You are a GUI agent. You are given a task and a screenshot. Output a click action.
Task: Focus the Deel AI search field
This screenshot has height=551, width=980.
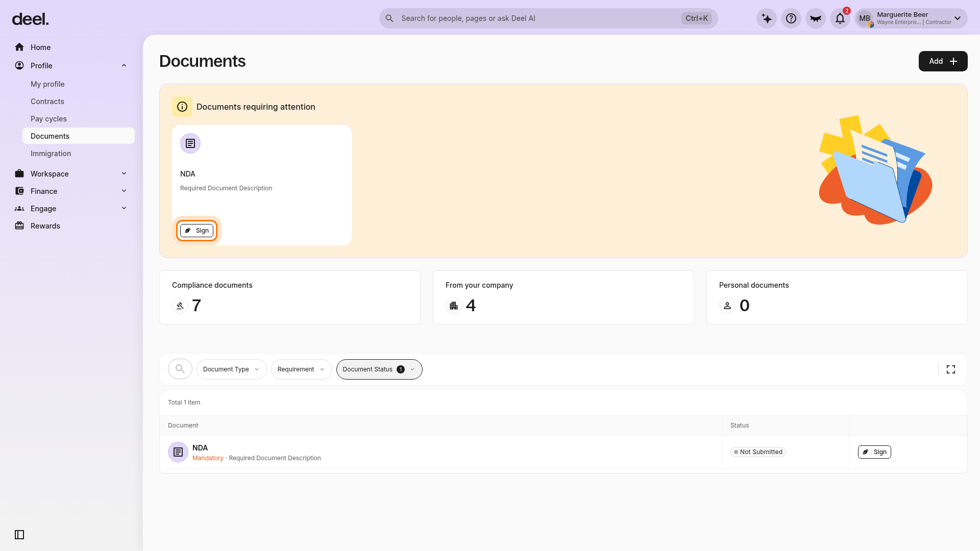coord(548,18)
